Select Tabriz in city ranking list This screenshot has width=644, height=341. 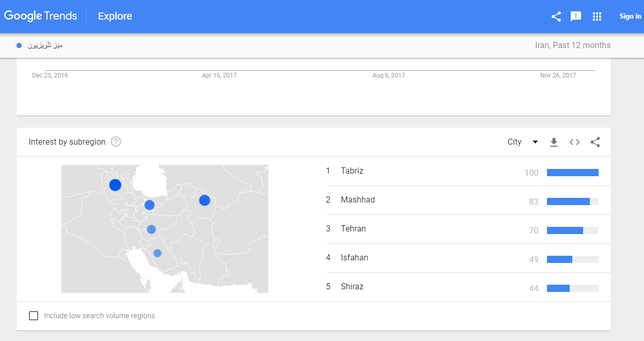[352, 171]
